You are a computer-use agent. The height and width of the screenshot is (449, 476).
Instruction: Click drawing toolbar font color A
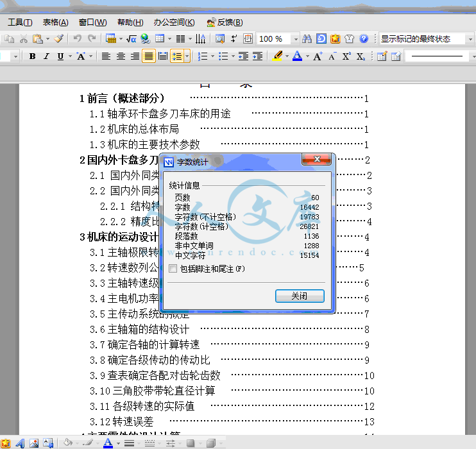[x=108, y=443]
